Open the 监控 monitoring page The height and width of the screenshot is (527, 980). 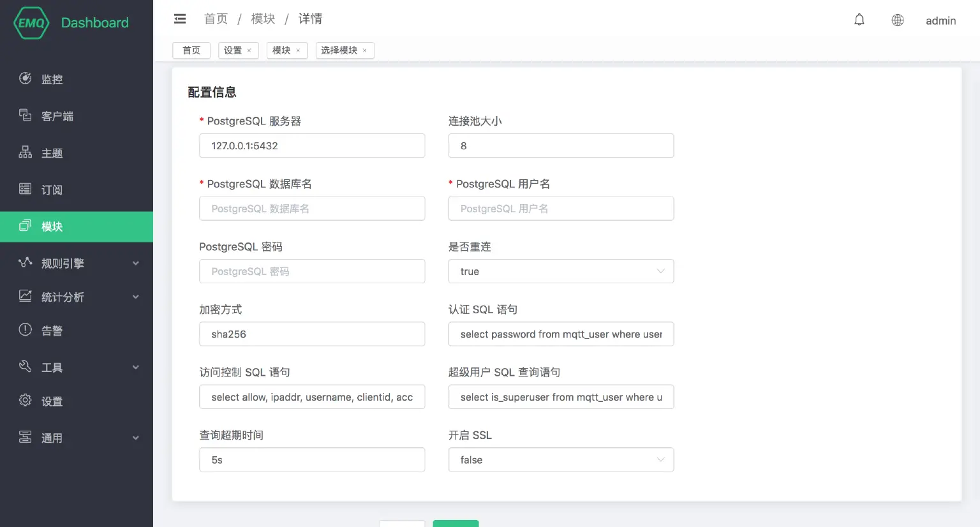(x=51, y=79)
